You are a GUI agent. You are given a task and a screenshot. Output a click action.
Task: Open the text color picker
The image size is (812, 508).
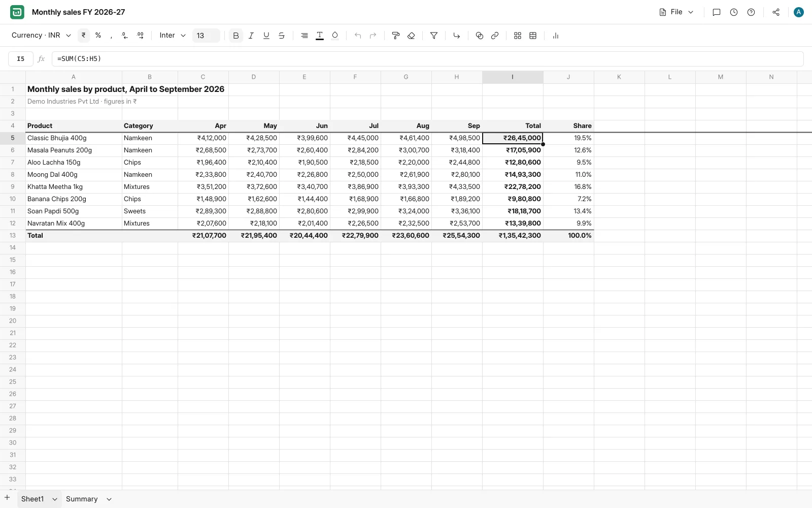coord(320,36)
